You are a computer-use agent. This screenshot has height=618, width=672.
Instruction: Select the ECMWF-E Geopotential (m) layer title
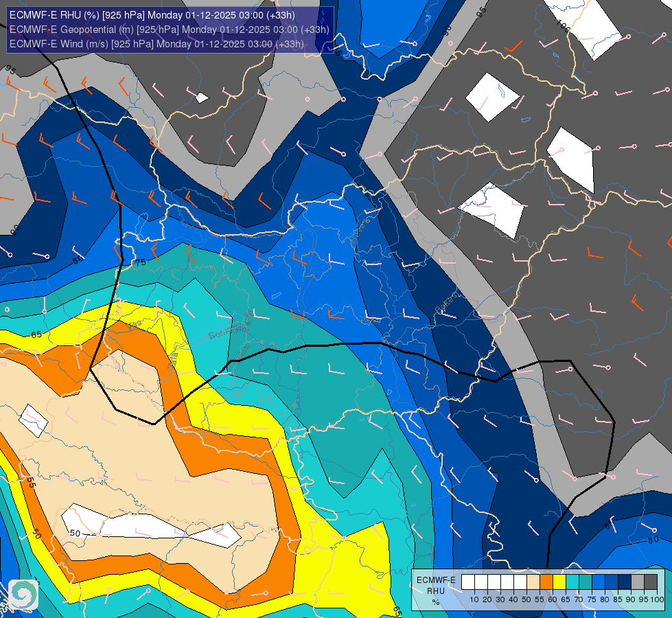(170, 30)
